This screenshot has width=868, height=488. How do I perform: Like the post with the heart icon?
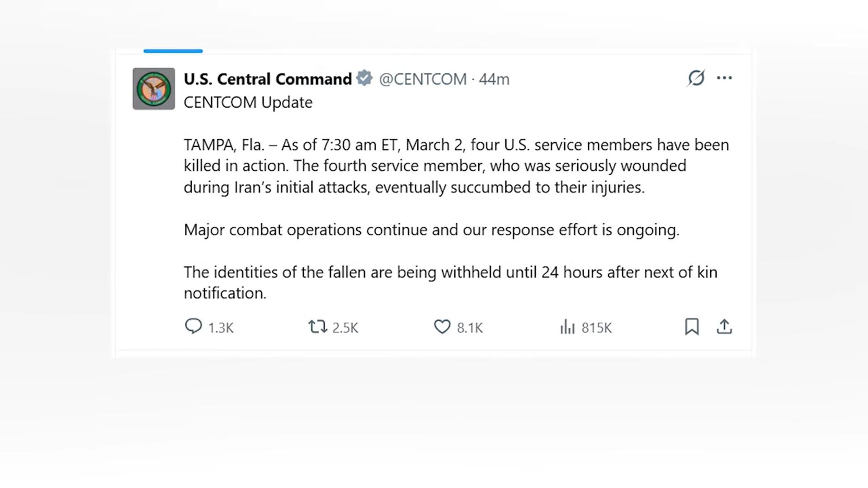point(442,326)
